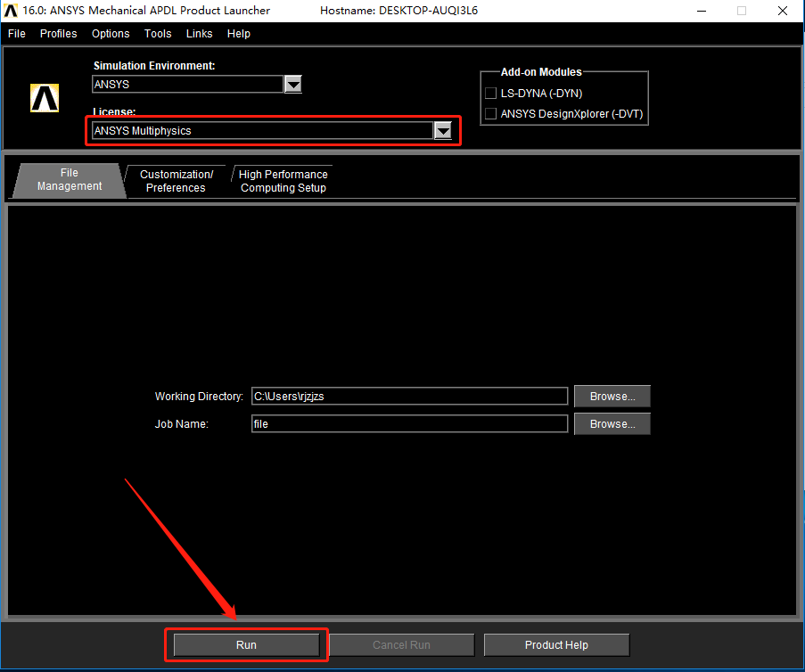The width and height of the screenshot is (805, 672).
Task: Maximize the Product Launcher window
Action: pyautogui.click(x=742, y=11)
